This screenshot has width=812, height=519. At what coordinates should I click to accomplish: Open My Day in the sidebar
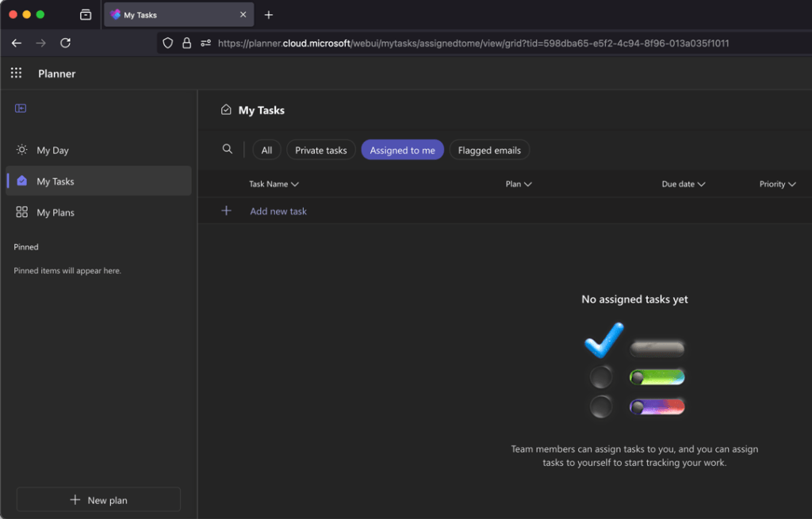click(52, 151)
